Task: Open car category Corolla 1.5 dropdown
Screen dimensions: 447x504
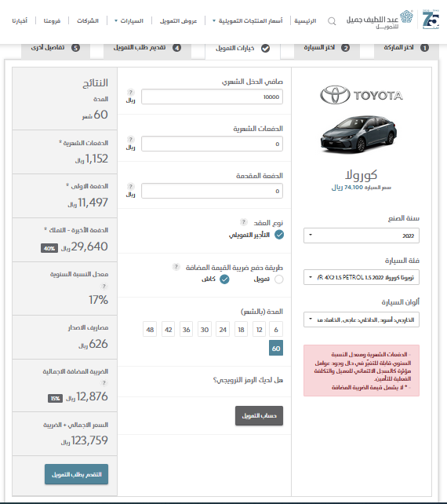Action: point(362,277)
